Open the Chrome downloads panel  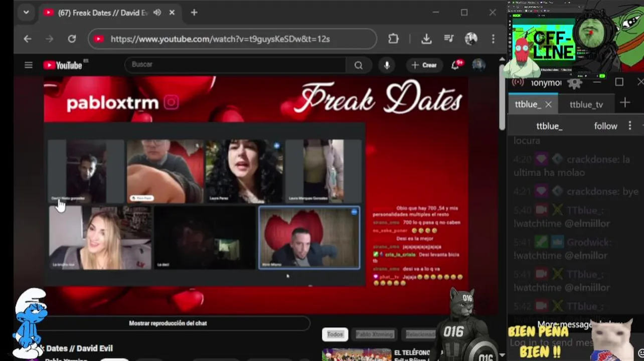[426, 39]
